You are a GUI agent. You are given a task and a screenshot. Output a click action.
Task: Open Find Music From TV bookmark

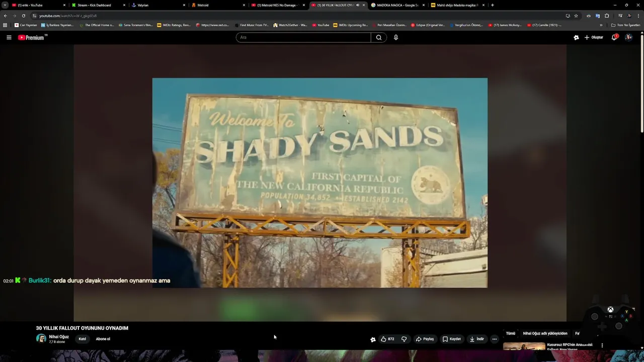252,25
